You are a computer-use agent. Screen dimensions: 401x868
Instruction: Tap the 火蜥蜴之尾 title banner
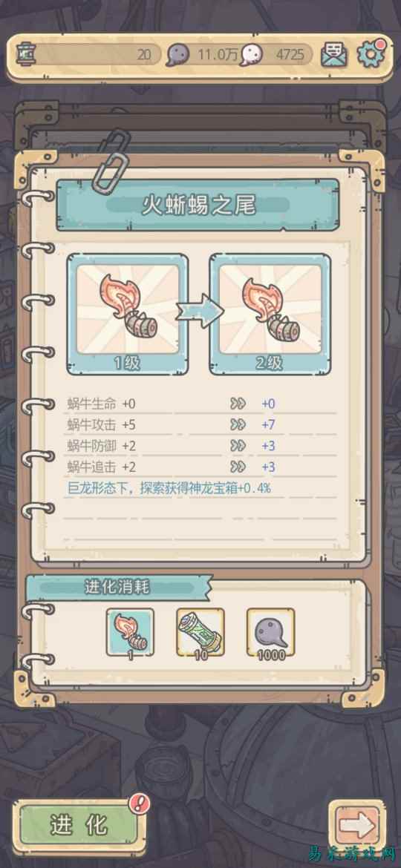[198, 206]
